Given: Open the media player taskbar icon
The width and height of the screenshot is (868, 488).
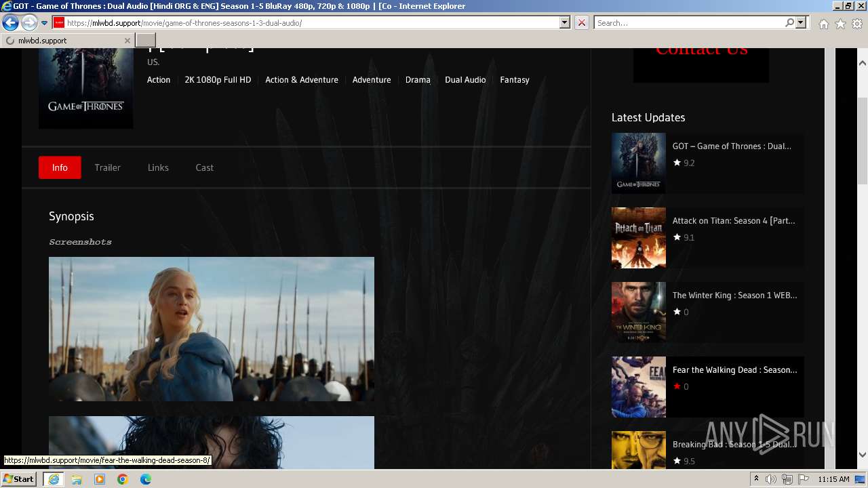Looking at the screenshot, I should tap(100, 479).
